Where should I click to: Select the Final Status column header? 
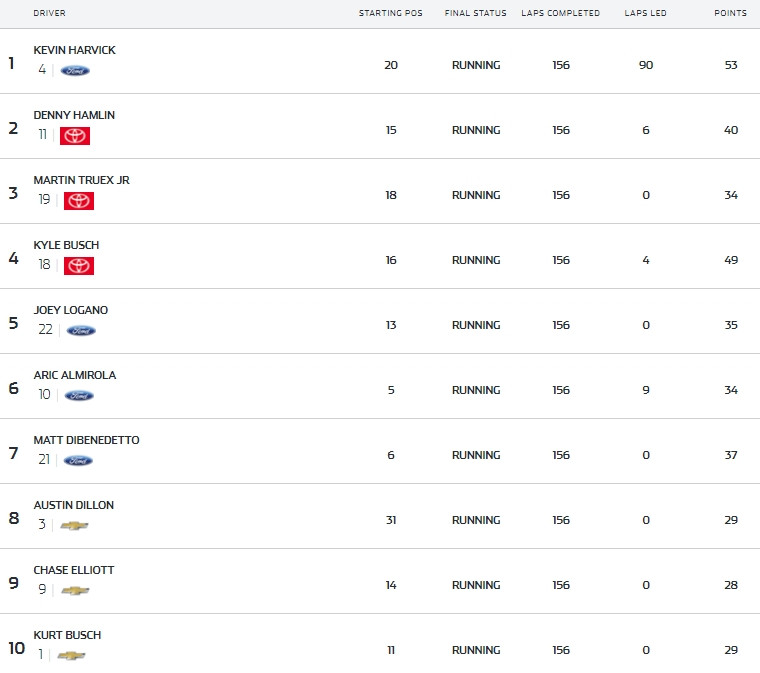475,13
